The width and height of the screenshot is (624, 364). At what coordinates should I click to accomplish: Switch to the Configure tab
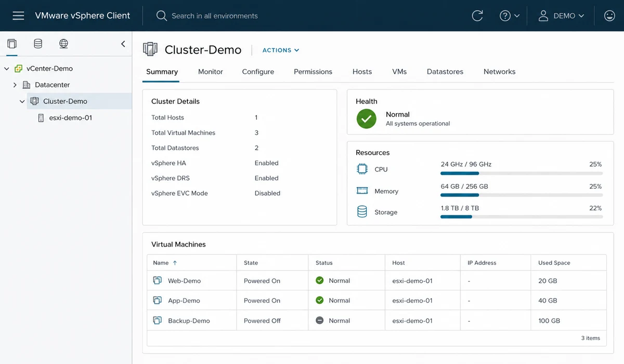coord(258,72)
